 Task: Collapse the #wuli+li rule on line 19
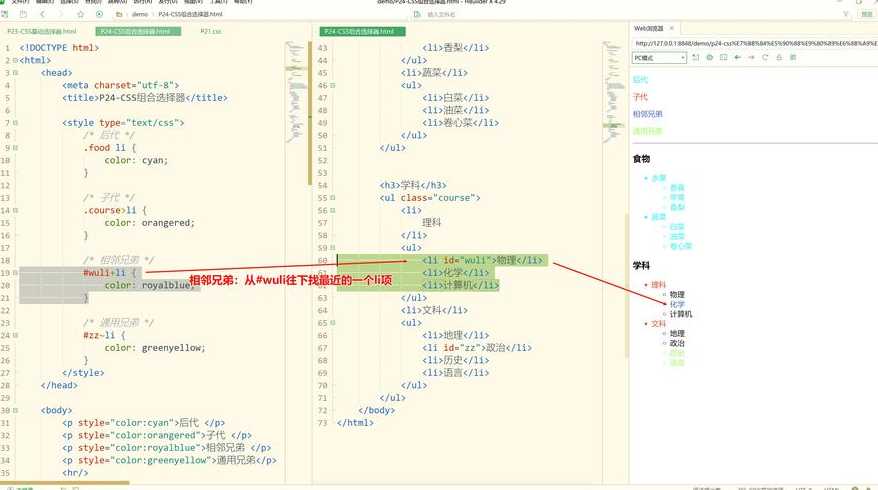click(x=16, y=273)
